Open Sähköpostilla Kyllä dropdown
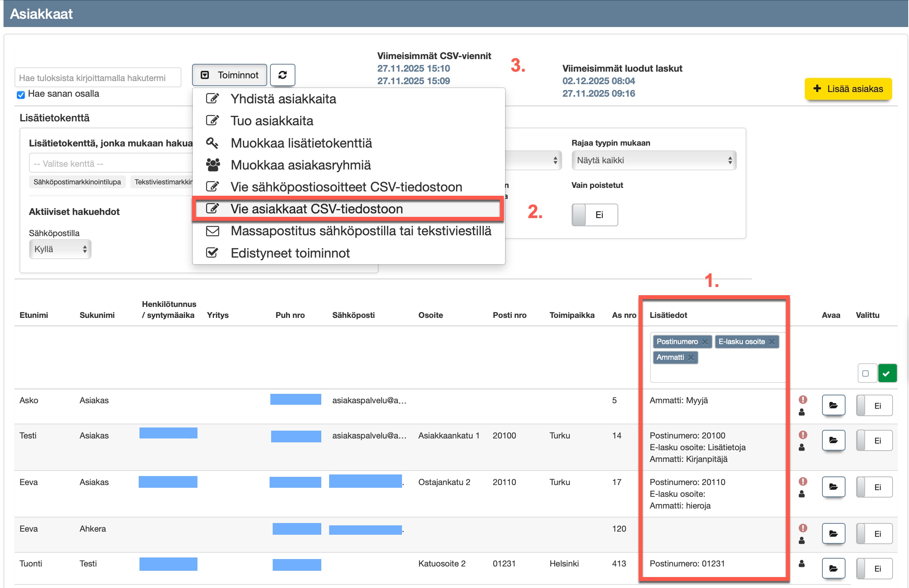The width and height of the screenshot is (909, 588). point(60,249)
